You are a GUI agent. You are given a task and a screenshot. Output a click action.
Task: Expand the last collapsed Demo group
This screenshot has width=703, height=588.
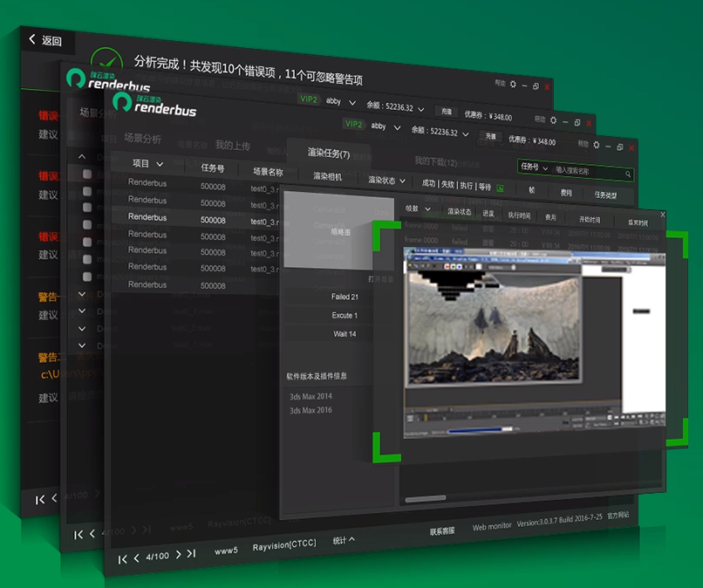tap(82, 345)
